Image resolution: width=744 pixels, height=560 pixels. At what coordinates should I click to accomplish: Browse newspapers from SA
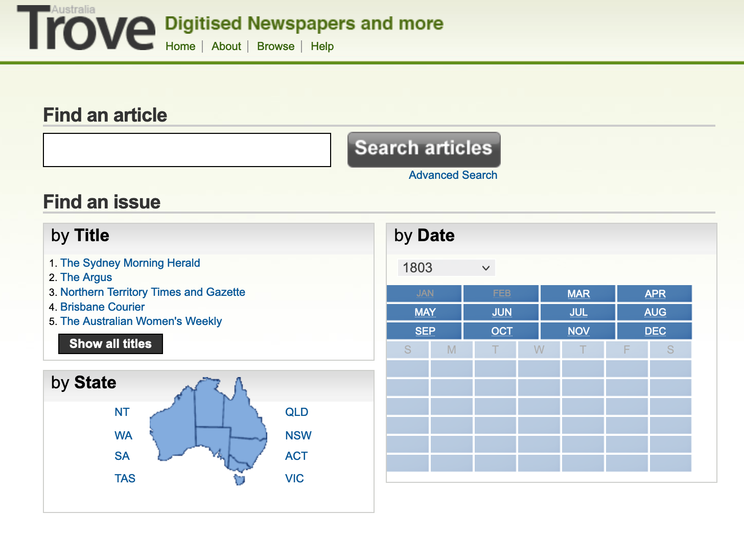(x=122, y=456)
